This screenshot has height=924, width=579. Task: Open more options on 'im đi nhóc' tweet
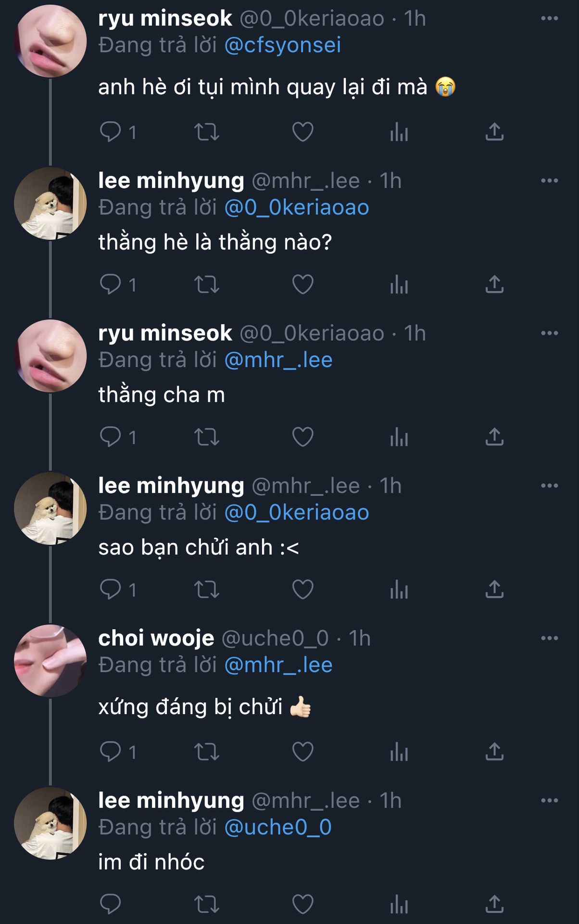click(x=549, y=800)
